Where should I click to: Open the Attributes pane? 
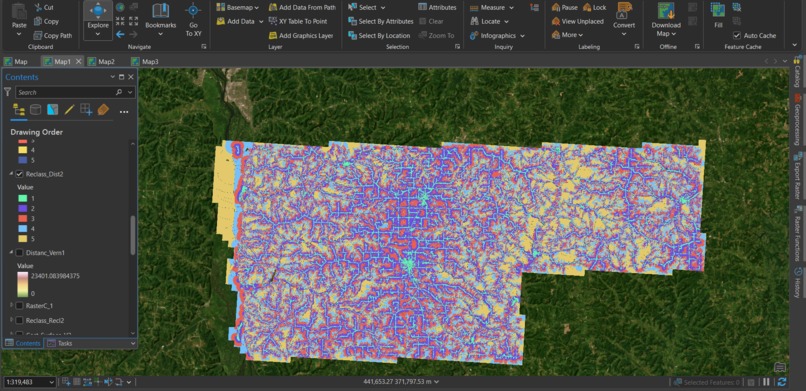coord(437,7)
